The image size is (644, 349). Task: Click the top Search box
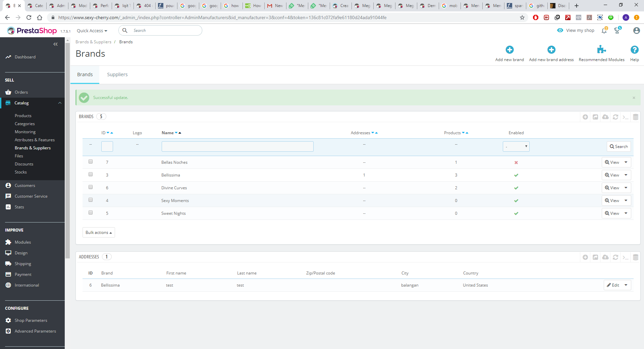160,31
